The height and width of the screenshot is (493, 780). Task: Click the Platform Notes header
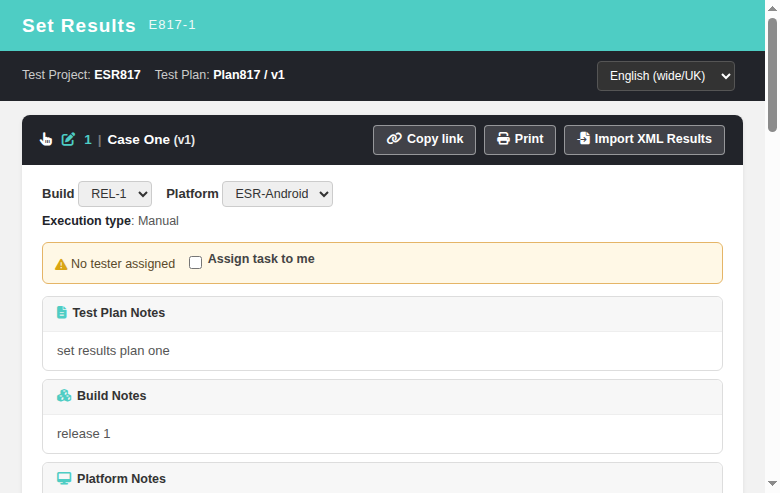tap(382, 478)
